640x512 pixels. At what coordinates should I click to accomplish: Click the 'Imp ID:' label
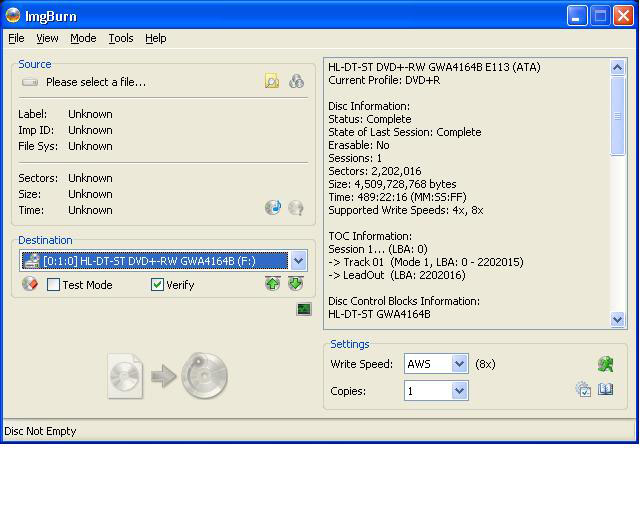pyautogui.click(x=36, y=130)
